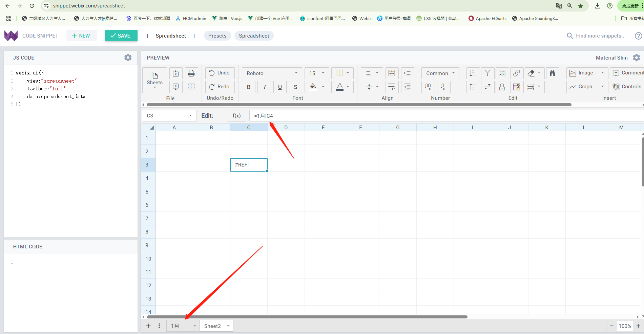The image size is (644, 334).
Task: Switch to the Sheet2 tab
Action: pos(212,326)
